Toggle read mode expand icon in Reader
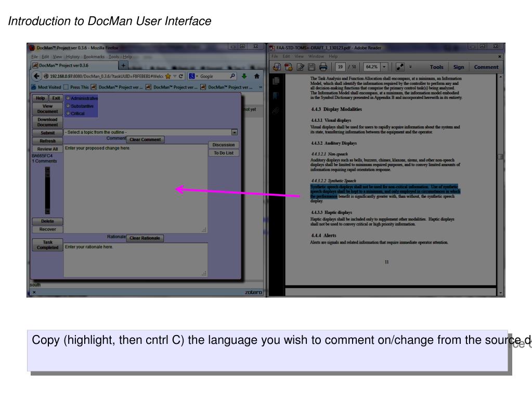Screen dimensions: 532x399 (x=400, y=67)
